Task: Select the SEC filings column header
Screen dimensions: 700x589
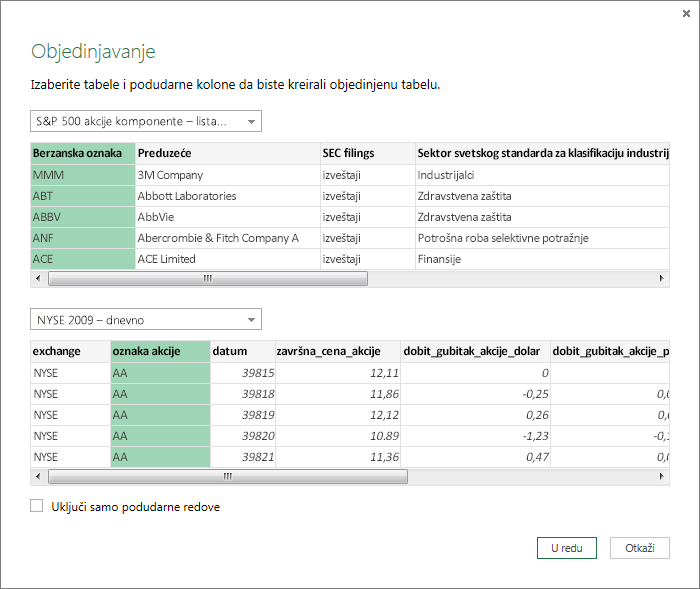Action: 368,153
